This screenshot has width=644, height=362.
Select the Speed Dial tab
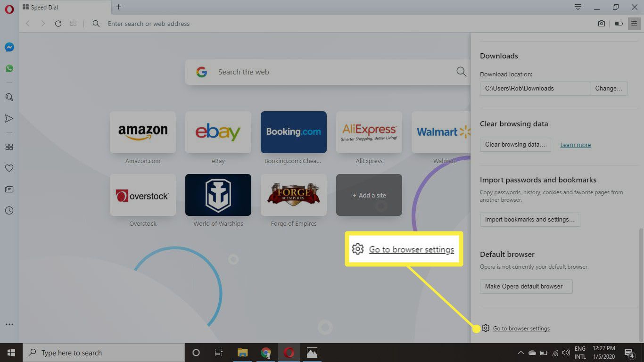pyautogui.click(x=66, y=7)
